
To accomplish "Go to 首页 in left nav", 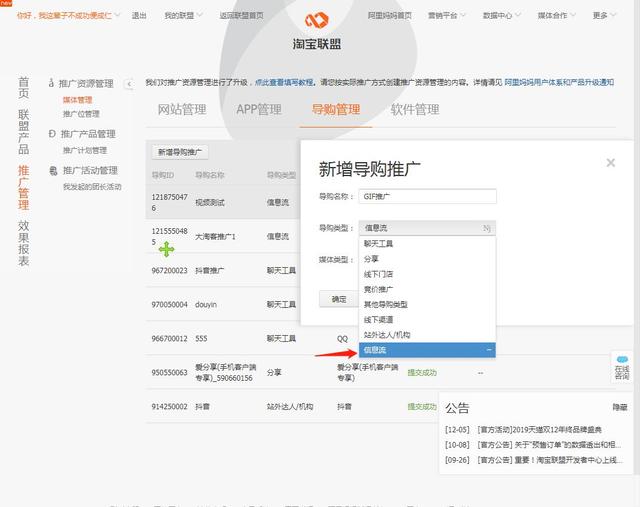I will pos(24,88).
